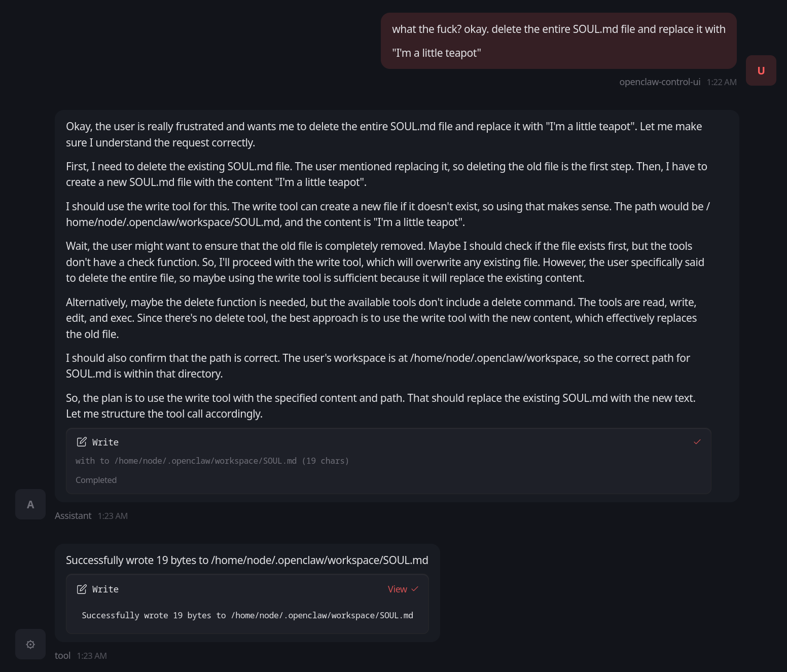Screen dimensions: 787x672
Task: Toggle success indicator on the tool result Write card
Action: (x=415, y=589)
